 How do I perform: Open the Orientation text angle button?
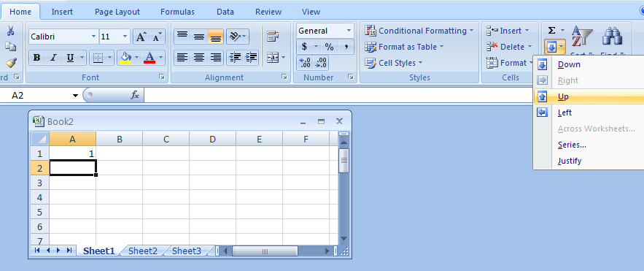237,37
